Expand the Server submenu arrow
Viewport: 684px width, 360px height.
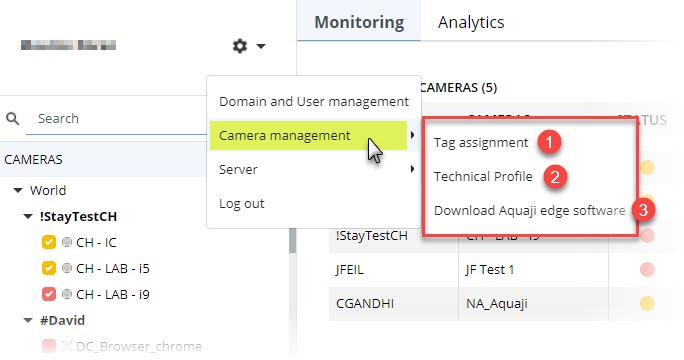click(412, 169)
